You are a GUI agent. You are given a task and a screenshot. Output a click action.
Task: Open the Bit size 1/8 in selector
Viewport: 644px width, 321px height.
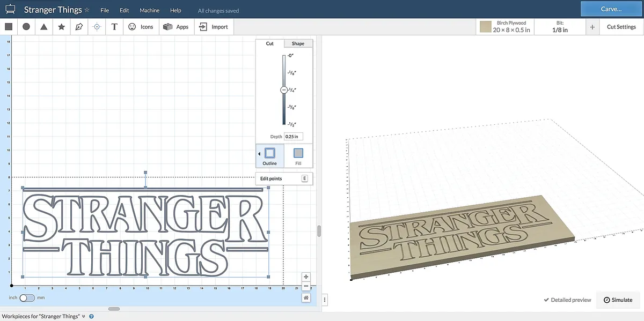560,27
